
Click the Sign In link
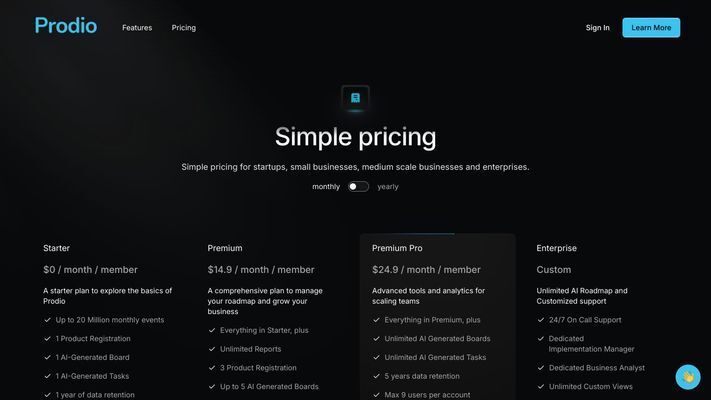coord(598,28)
